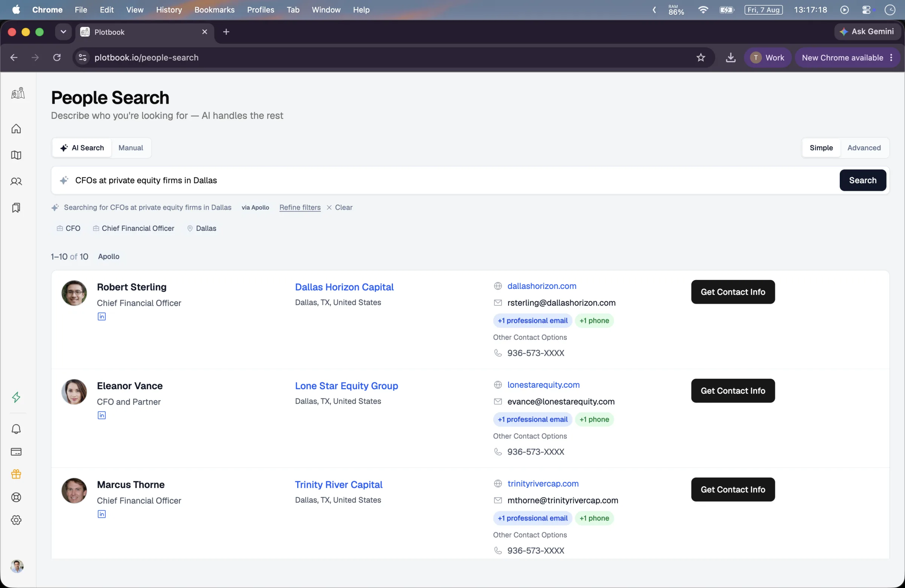The width and height of the screenshot is (905, 588).
Task: Click Eleanor Vance's +1 phone badge
Action: coord(594,419)
